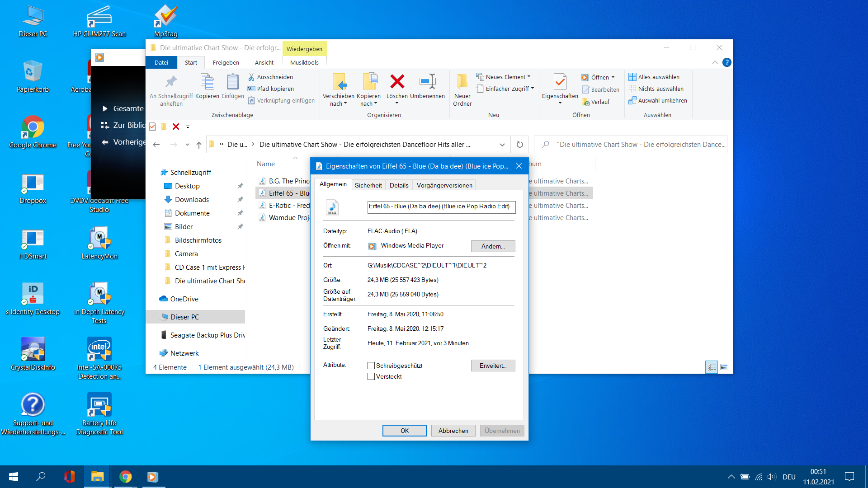Create a Neuer Ordner

tap(462, 90)
